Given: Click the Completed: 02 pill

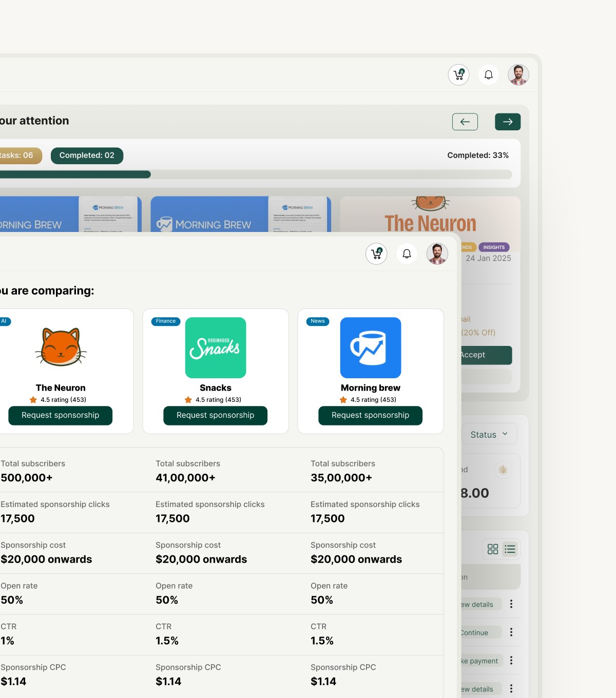Looking at the screenshot, I should click(x=87, y=156).
